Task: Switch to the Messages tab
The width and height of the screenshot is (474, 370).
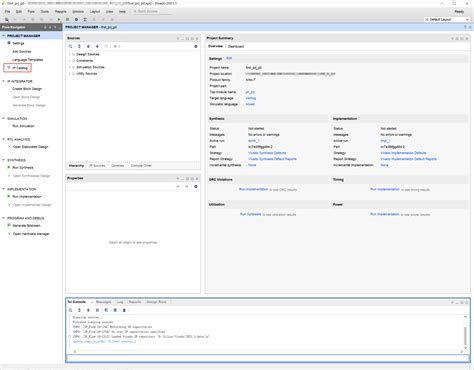Action: pyautogui.click(x=103, y=302)
